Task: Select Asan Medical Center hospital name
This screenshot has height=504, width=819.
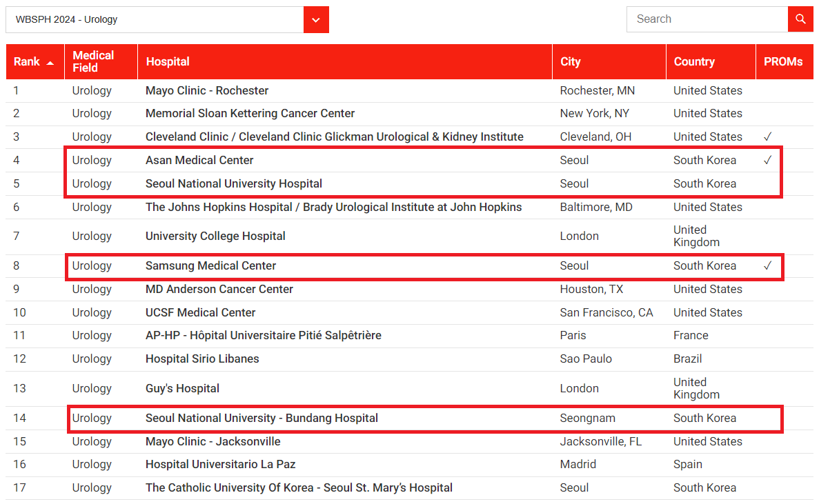Action: (199, 160)
